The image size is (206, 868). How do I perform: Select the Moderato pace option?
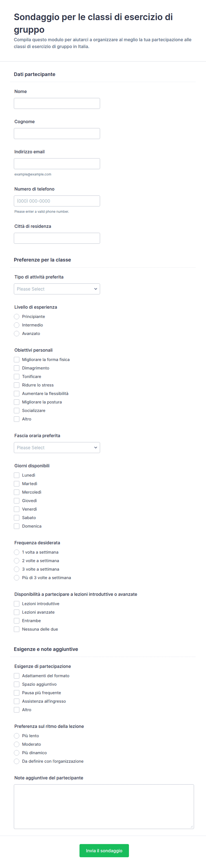point(17,744)
